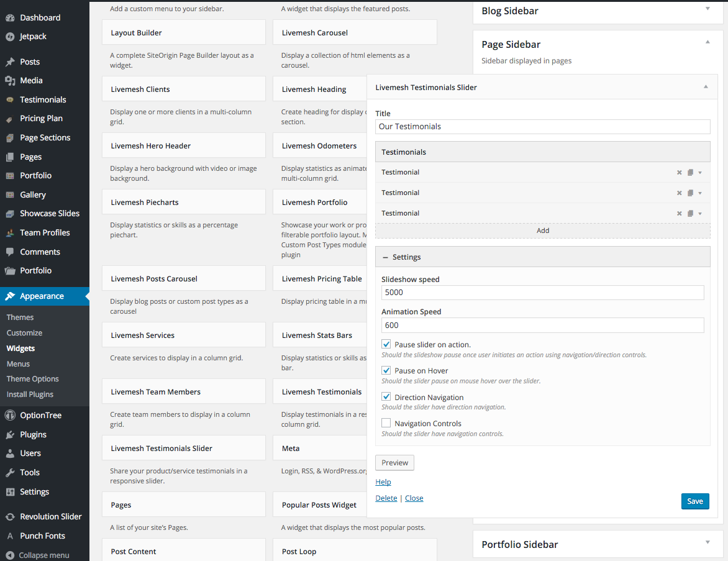Open the Themes submenu item
This screenshot has height=561, width=728.
pyautogui.click(x=20, y=317)
